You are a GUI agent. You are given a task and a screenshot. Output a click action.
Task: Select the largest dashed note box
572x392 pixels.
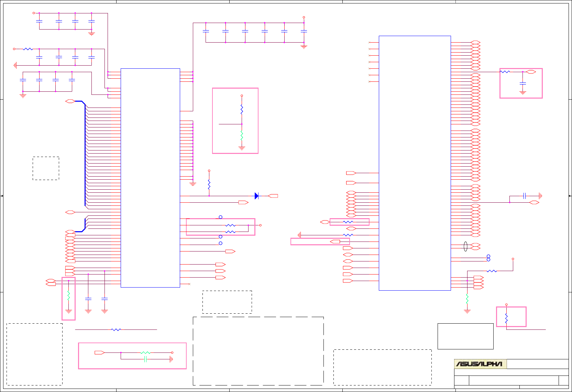point(258,351)
